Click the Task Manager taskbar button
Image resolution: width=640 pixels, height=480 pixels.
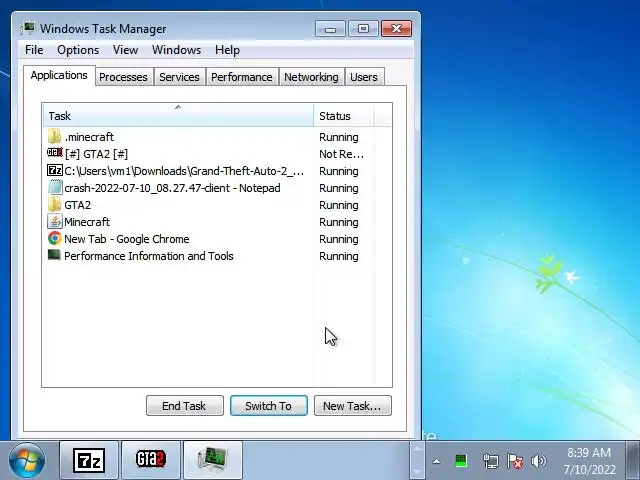click(213, 460)
